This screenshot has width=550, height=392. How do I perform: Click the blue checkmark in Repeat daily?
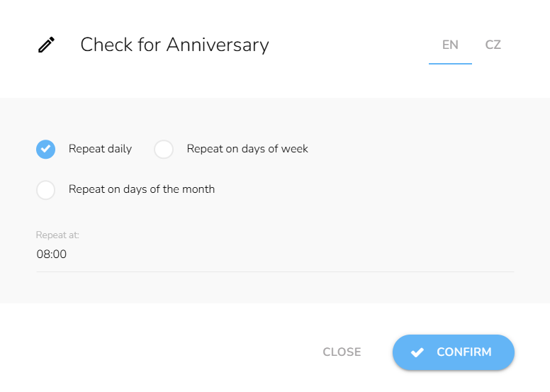45,149
